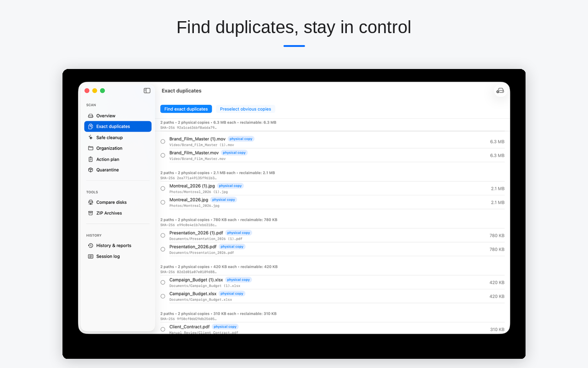Open Action plan via its clipboard icon
This screenshot has height=368, width=588.
(90, 159)
